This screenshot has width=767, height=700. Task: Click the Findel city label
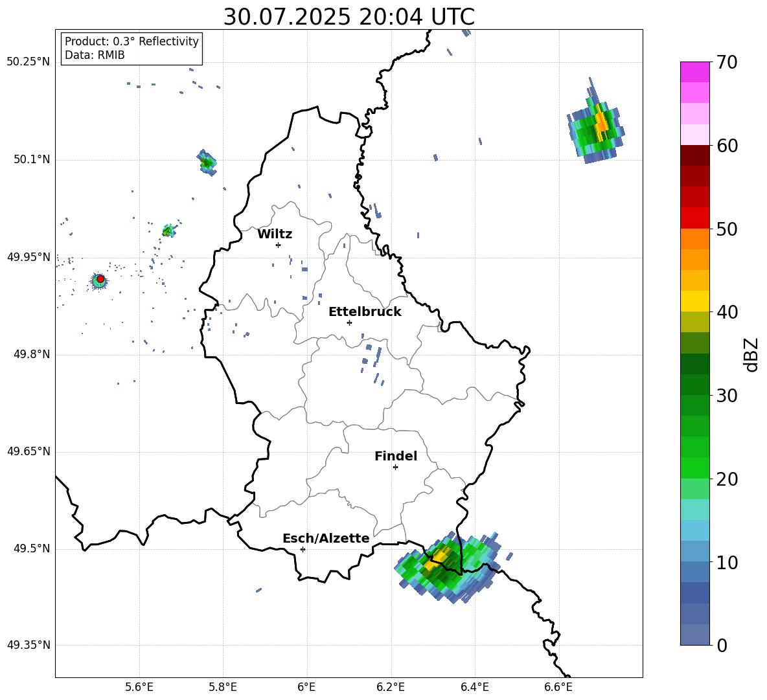pyautogui.click(x=396, y=456)
